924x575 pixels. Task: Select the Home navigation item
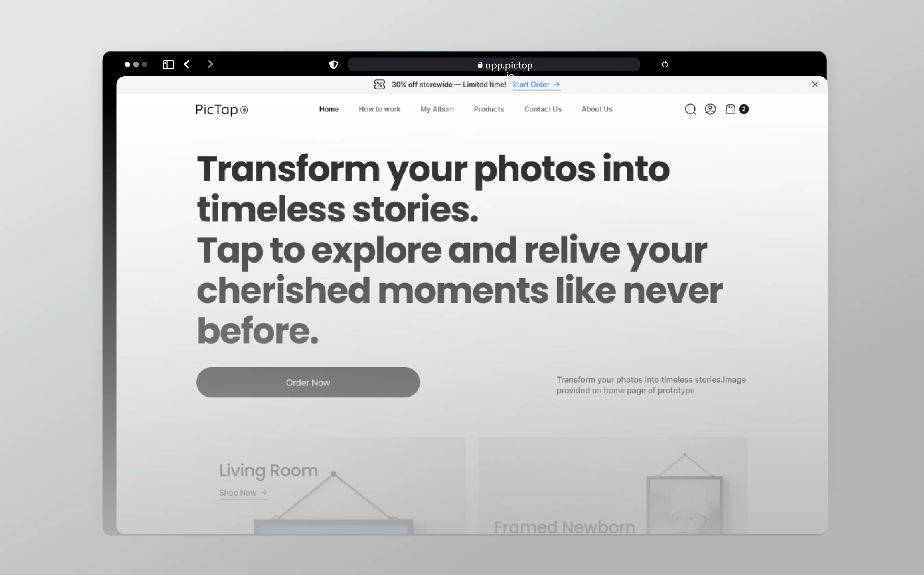(329, 109)
